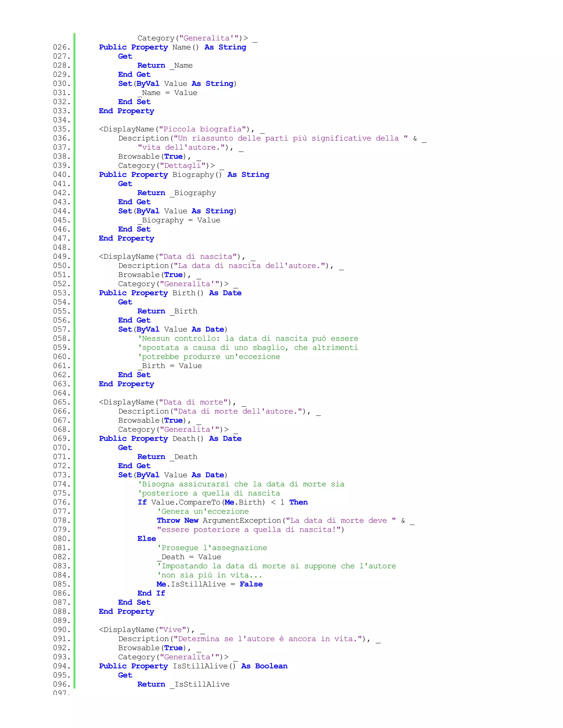This screenshot has height=728, width=563.
Task: Click 'Public Property Death() As Date'
Action: click(170, 439)
